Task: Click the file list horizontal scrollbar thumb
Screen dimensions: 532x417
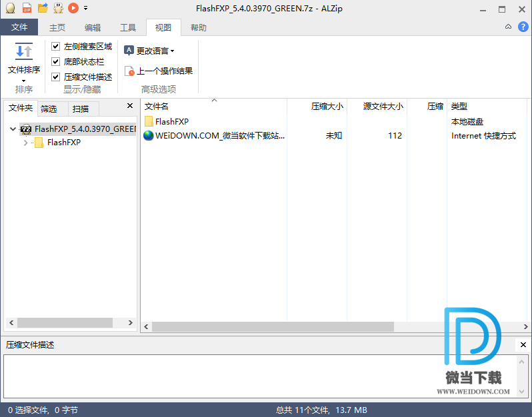Action: pyautogui.click(x=273, y=327)
